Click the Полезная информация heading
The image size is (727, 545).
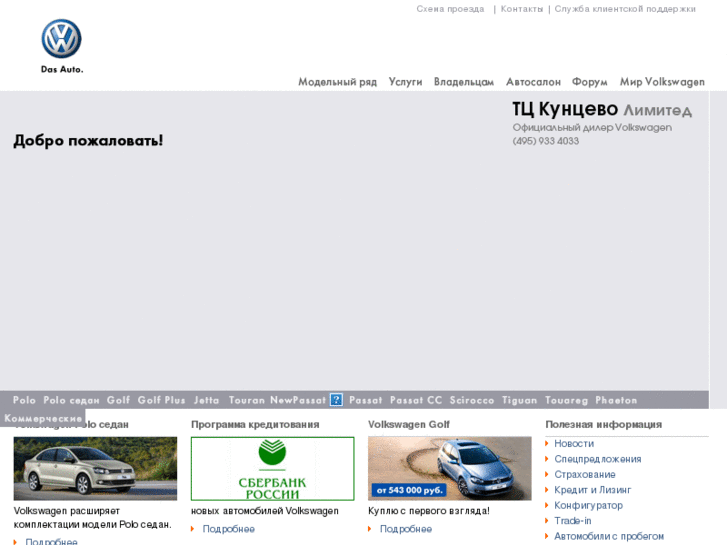click(x=604, y=424)
